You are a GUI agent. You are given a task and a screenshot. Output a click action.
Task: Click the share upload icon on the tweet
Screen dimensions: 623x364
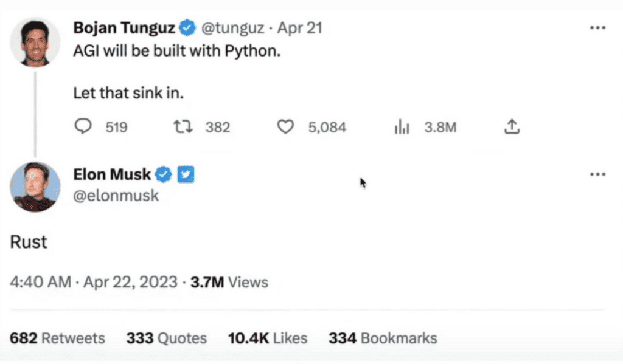[512, 127]
